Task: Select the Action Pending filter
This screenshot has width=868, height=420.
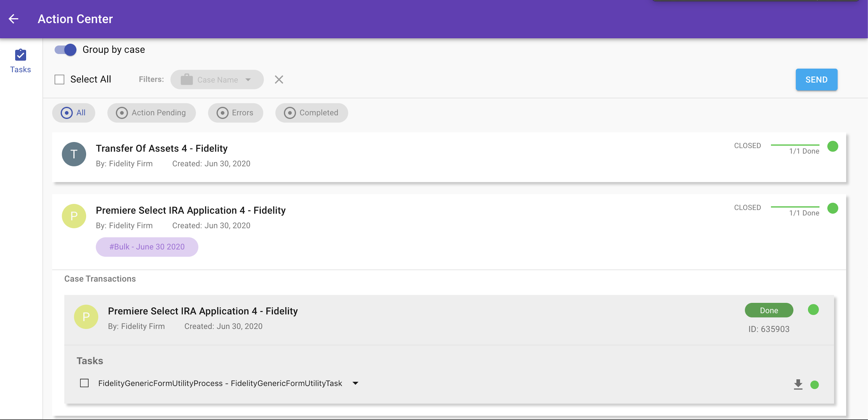Action: 151,113
